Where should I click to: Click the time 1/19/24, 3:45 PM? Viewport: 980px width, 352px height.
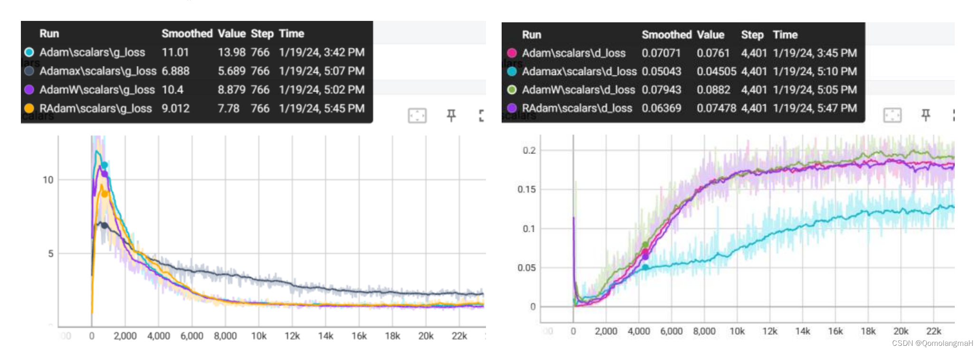click(x=815, y=53)
